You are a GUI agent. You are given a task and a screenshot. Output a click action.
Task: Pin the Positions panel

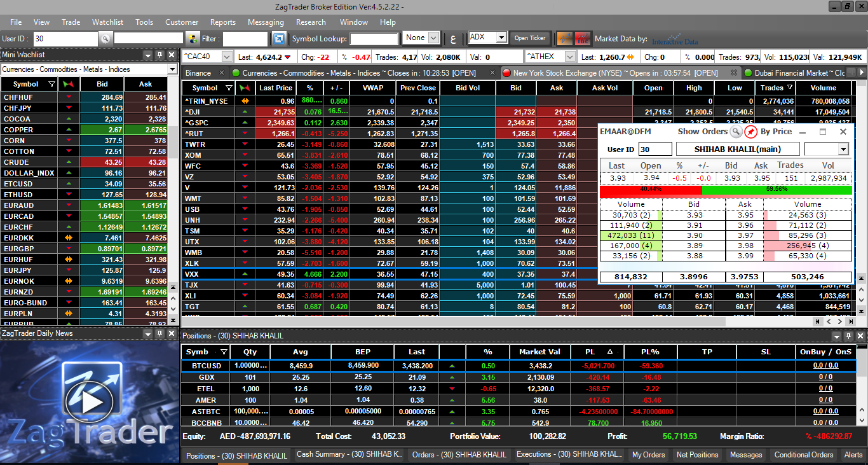(849, 336)
